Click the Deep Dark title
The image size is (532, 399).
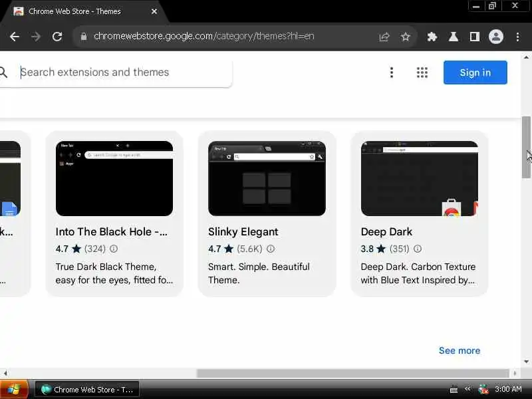click(x=386, y=231)
